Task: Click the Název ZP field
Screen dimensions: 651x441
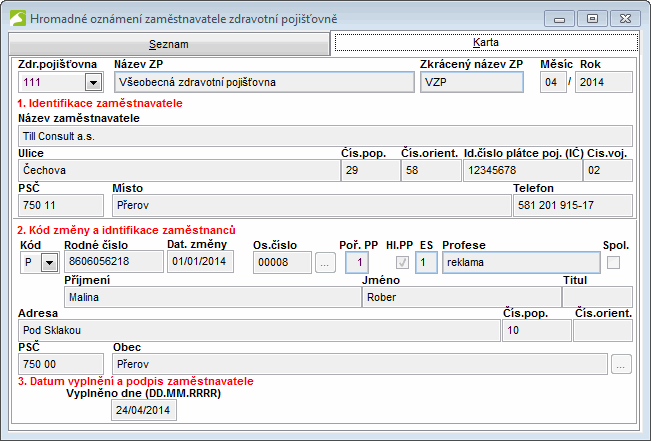Action: click(264, 82)
